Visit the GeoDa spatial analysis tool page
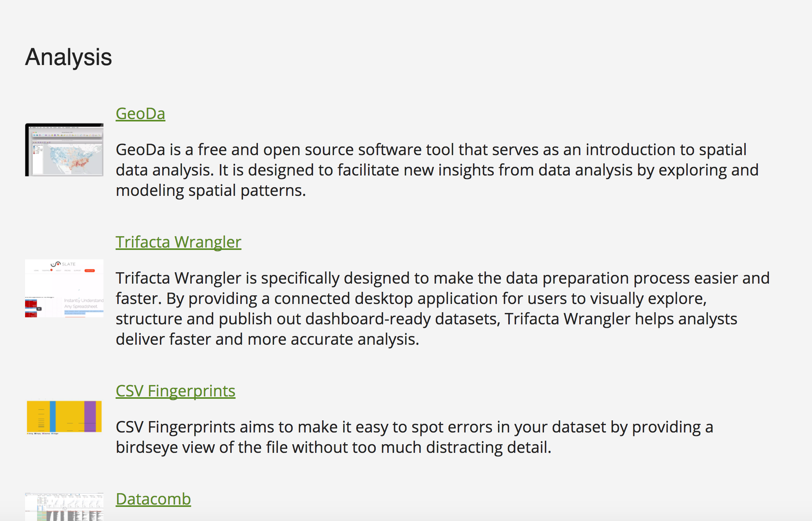The width and height of the screenshot is (812, 521). (x=140, y=113)
